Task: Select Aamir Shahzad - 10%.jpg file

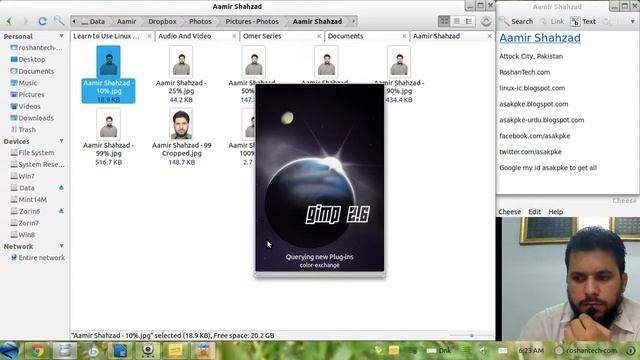Action: 108,74
